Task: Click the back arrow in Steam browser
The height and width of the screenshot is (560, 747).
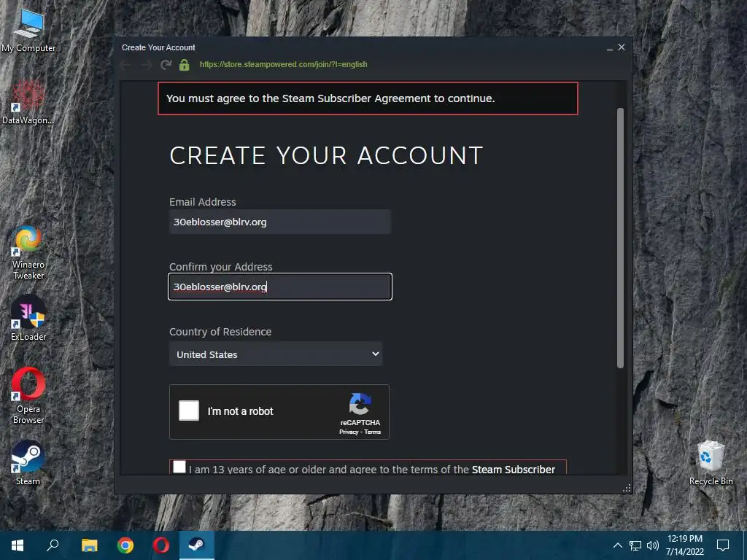Action: click(125, 65)
